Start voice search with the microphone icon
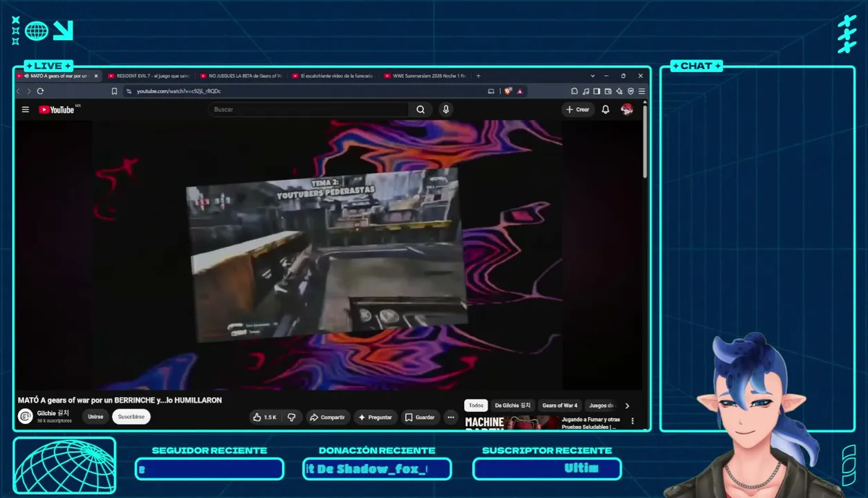 point(446,109)
